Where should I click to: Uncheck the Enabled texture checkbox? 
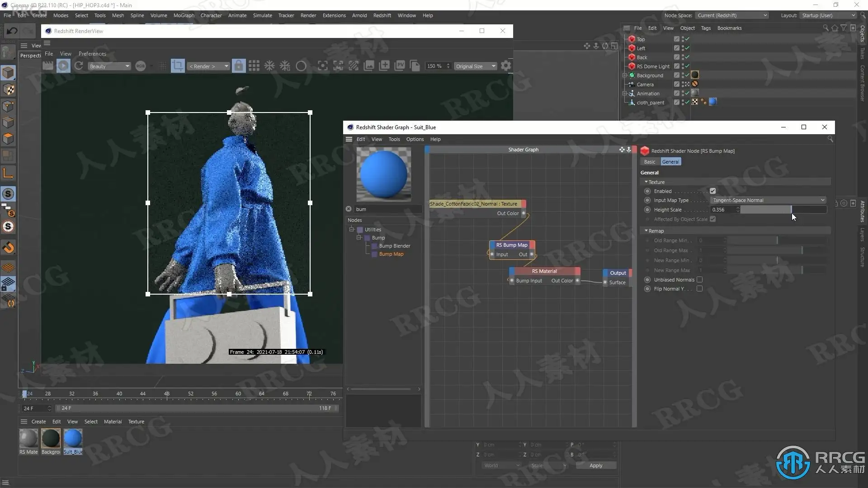(713, 191)
